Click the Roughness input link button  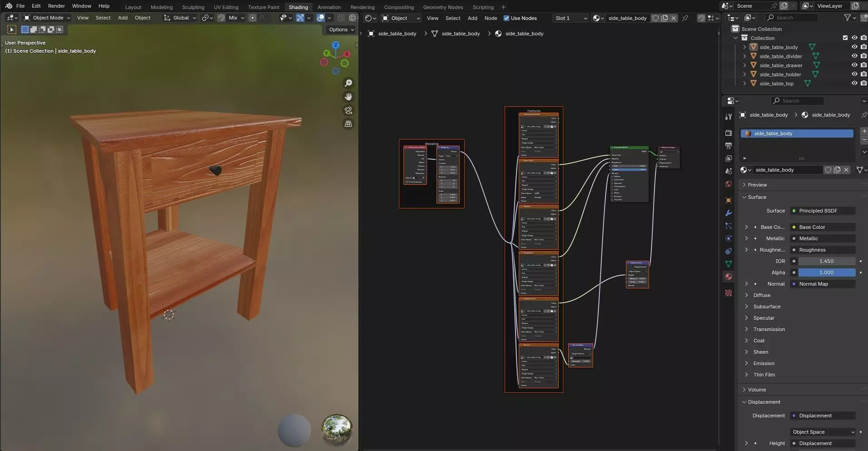pos(823,250)
